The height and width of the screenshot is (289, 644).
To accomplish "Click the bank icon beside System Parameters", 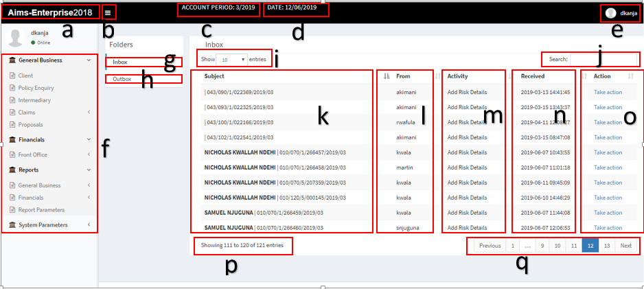I will point(12,224).
